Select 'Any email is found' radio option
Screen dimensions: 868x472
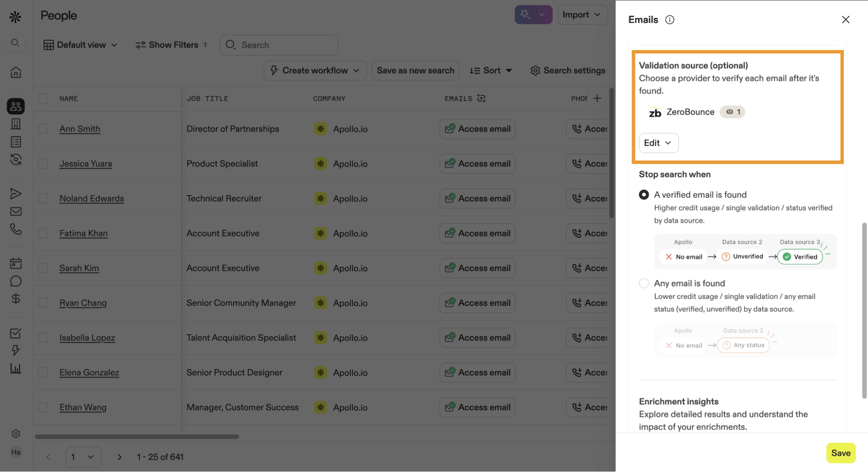(644, 283)
